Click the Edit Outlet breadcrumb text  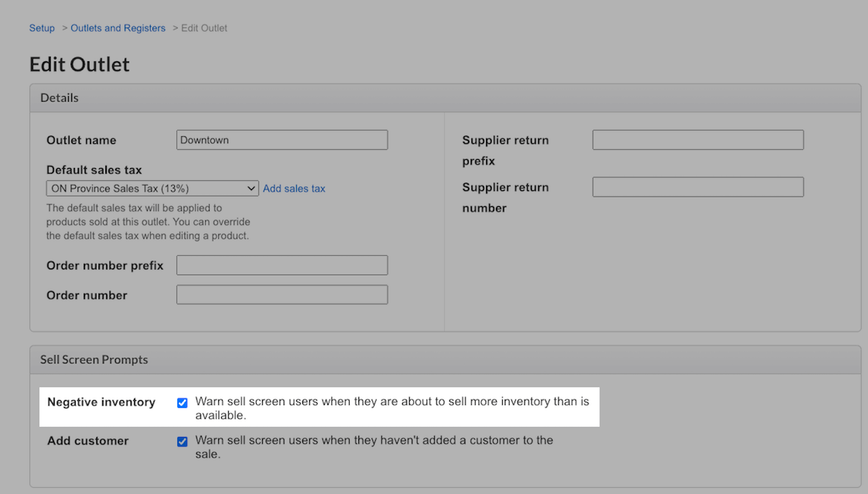coord(204,28)
